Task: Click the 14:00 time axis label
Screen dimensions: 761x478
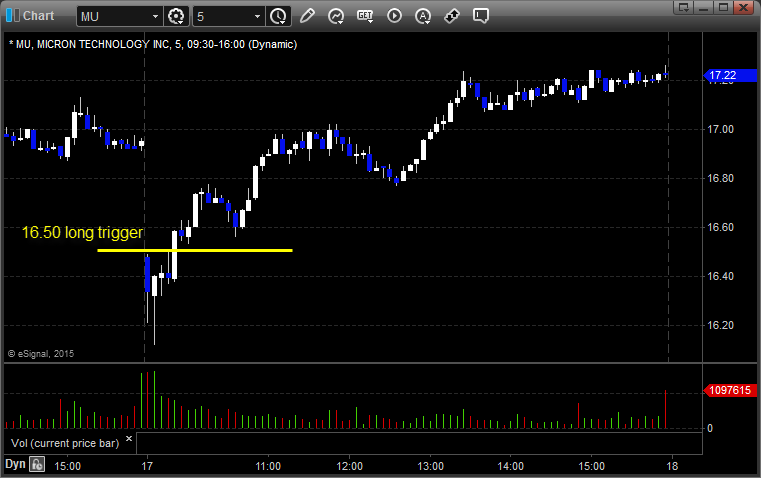Action: point(511,466)
